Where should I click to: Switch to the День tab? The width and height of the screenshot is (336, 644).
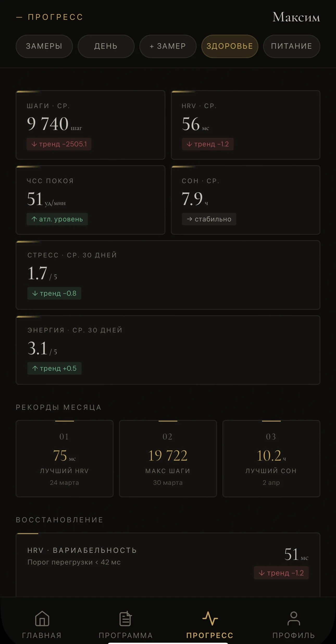(x=106, y=46)
